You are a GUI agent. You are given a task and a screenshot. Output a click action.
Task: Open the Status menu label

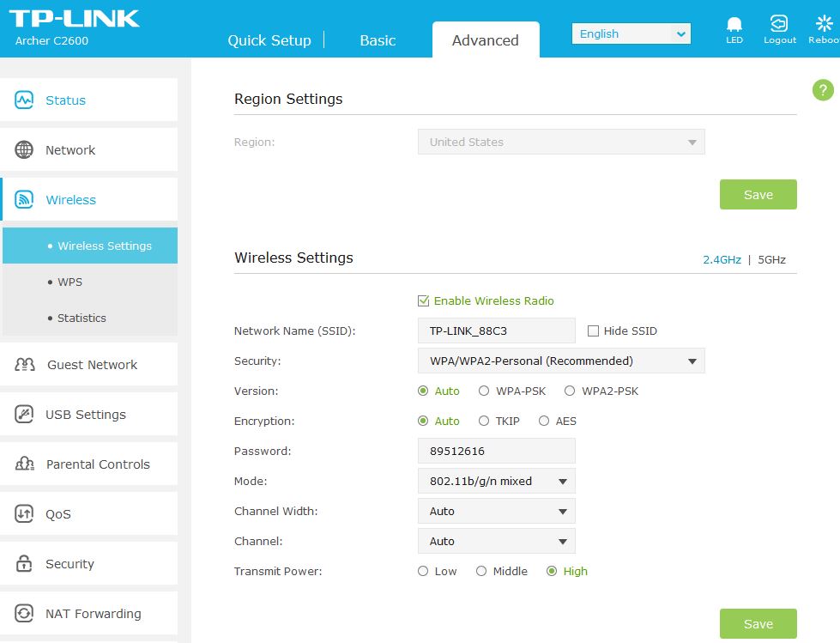pyautogui.click(x=65, y=100)
